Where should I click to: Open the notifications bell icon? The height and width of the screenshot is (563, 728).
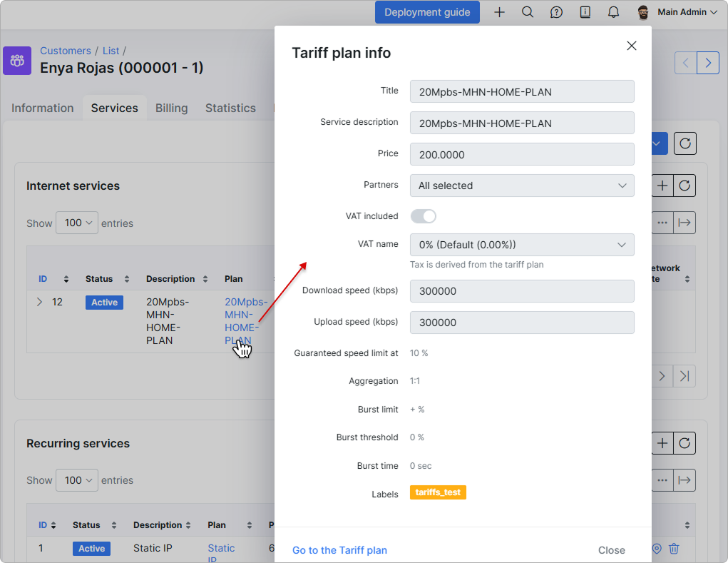pyautogui.click(x=613, y=12)
